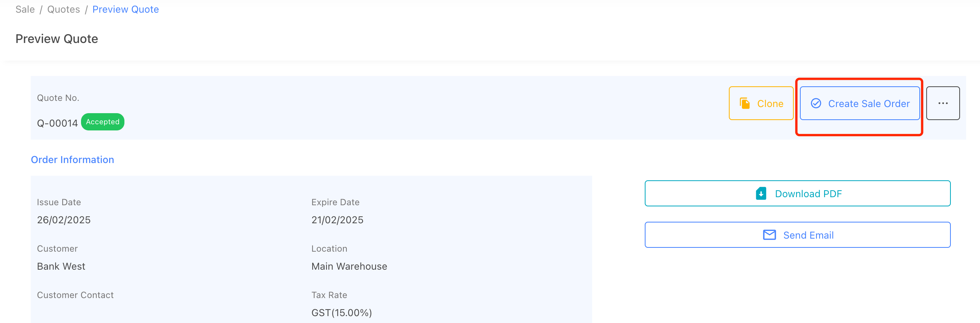Click the Preview Quote breadcrumb link
The image size is (980, 323).
126,9
